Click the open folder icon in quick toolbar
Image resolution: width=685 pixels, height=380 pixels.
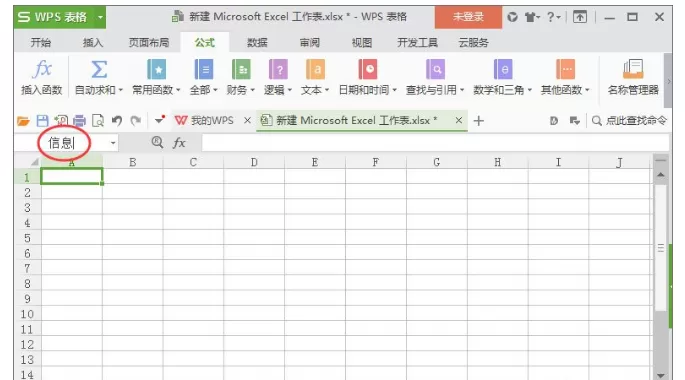coord(23,121)
